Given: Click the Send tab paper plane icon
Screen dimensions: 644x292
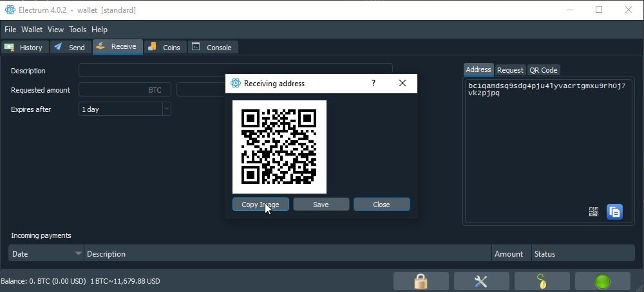Looking at the screenshot, I should pos(59,47).
